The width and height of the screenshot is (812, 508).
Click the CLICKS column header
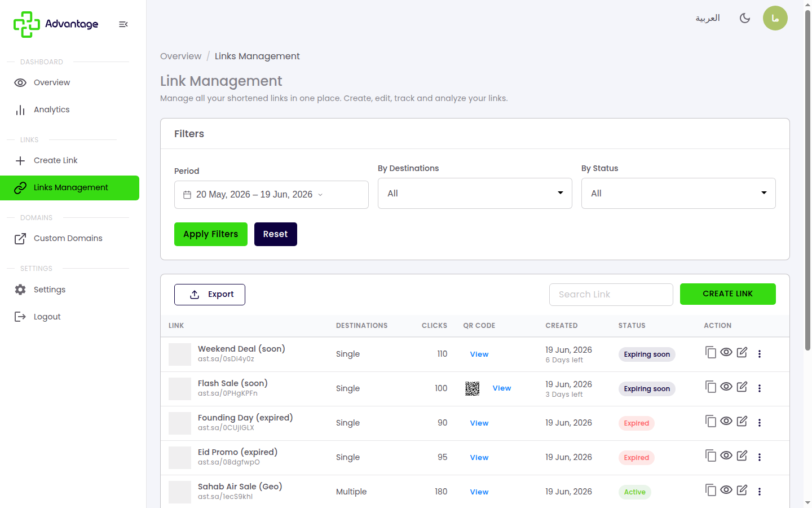[x=434, y=326]
